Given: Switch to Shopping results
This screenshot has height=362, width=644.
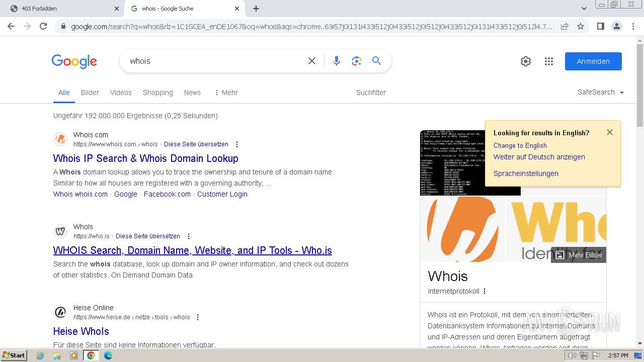Looking at the screenshot, I should tap(158, 93).
